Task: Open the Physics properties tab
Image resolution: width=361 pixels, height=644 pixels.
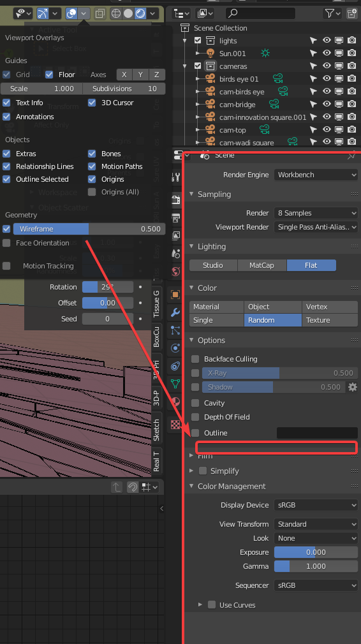Action: (176, 348)
